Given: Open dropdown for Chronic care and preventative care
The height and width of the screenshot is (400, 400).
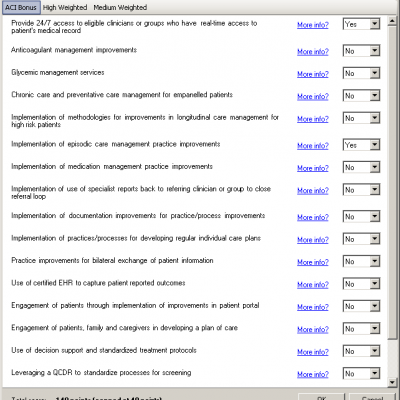Looking at the screenshot, I should pyautogui.click(x=362, y=96).
